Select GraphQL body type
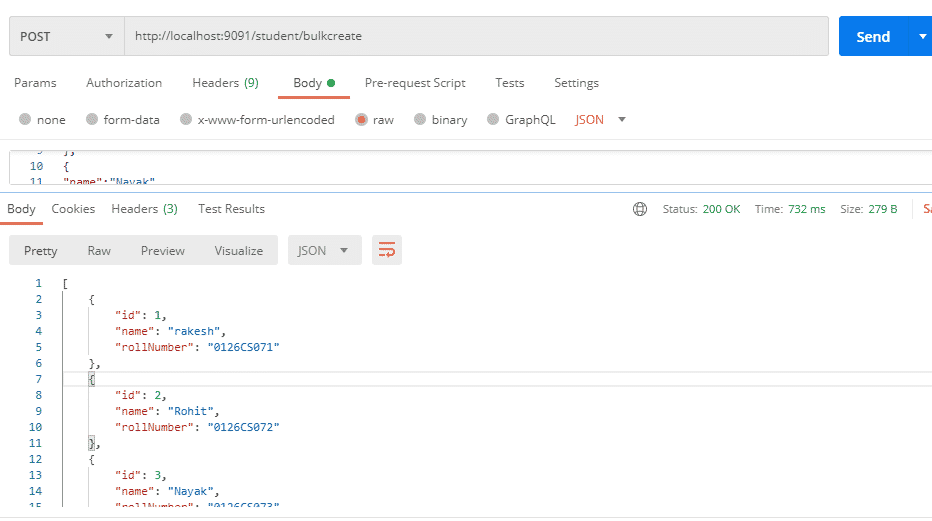 493,120
